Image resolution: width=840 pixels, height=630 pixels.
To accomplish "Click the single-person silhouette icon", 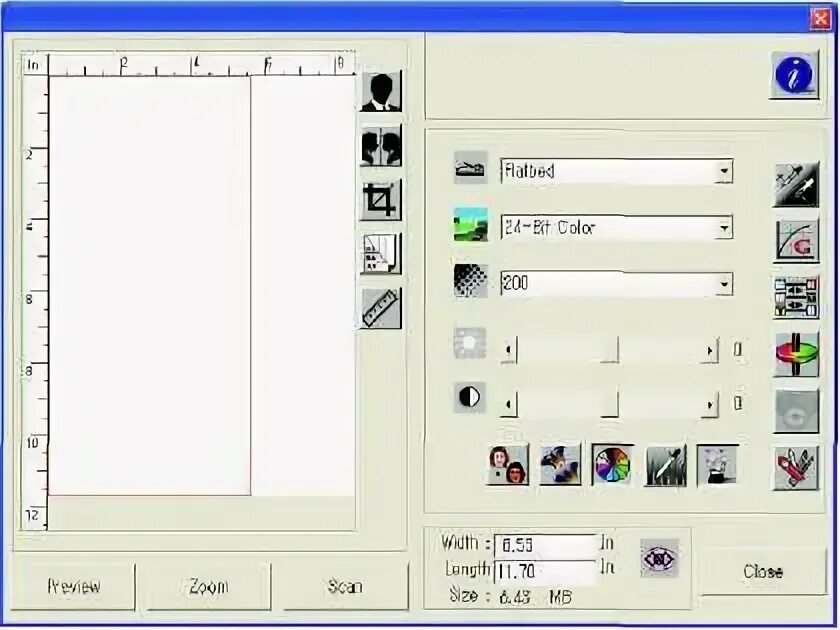I will (381, 92).
